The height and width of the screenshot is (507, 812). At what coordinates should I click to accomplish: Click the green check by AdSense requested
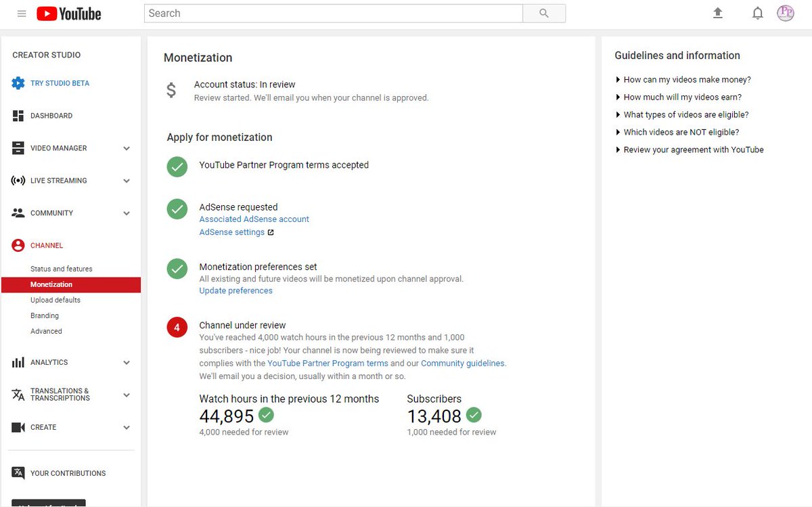coord(177,209)
